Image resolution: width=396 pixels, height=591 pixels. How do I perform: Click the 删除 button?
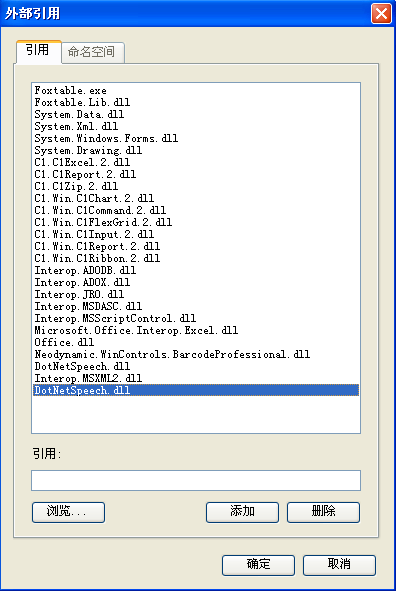coord(323,512)
